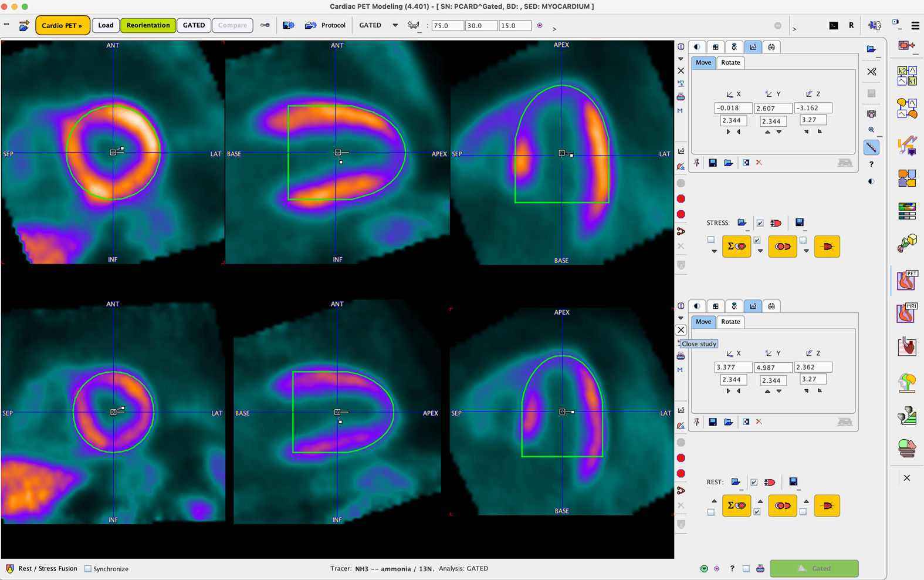This screenshot has width=924, height=580.
Task: Enable the Synchronize checkbox
Action: coord(88,569)
